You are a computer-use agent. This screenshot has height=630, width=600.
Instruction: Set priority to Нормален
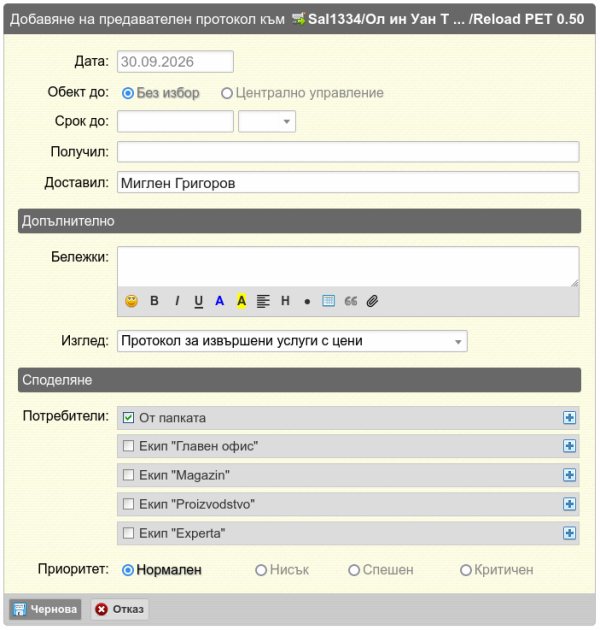[x=128, y=570]
